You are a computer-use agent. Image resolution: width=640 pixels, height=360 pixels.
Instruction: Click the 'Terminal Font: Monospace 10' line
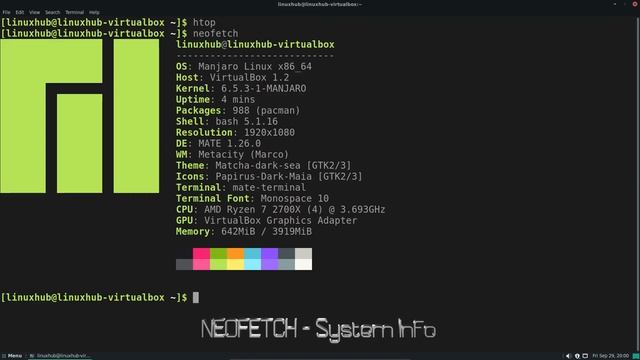252,199
